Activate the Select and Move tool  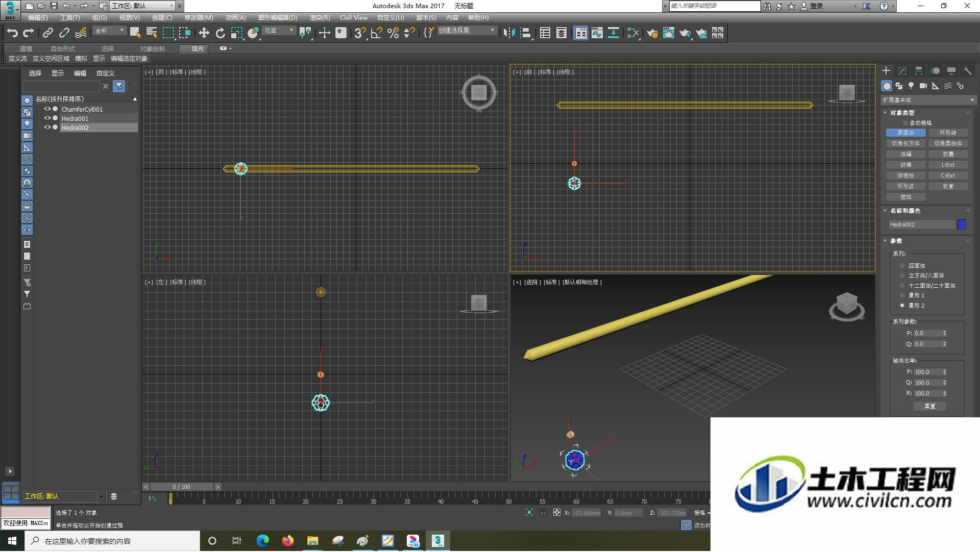pyautogui.click(x=204, y=33)
